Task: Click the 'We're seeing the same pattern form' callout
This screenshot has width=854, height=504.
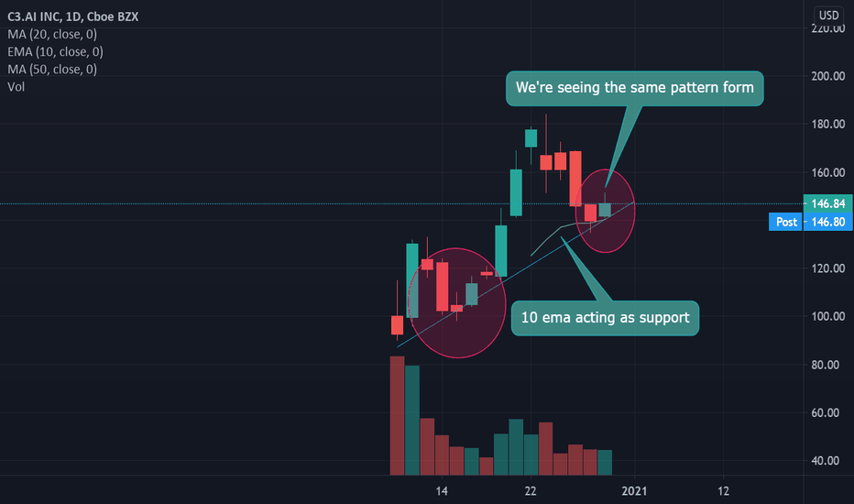Action: click(634, 88)
